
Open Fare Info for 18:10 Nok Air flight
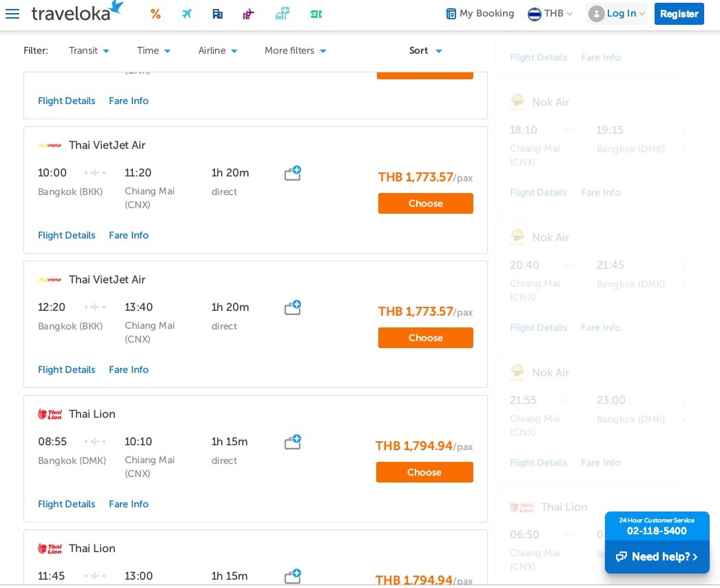click(601, 192)
